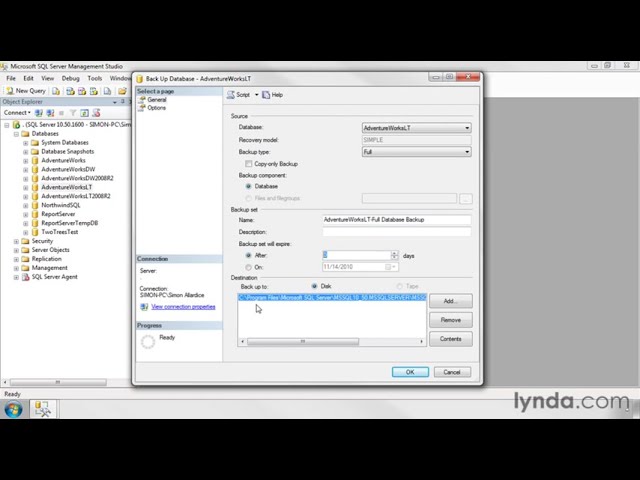
Task: Click the Add... button
Action: 451,301
